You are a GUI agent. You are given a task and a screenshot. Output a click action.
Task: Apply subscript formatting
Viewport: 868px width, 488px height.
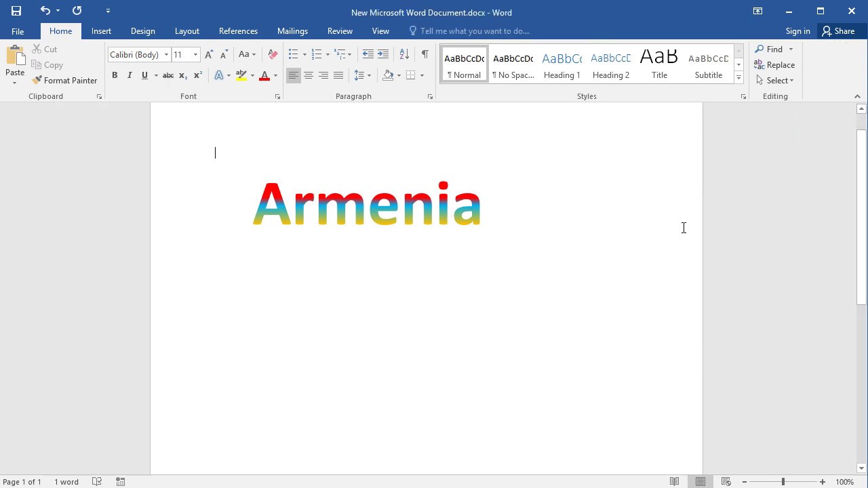point(183,75)
